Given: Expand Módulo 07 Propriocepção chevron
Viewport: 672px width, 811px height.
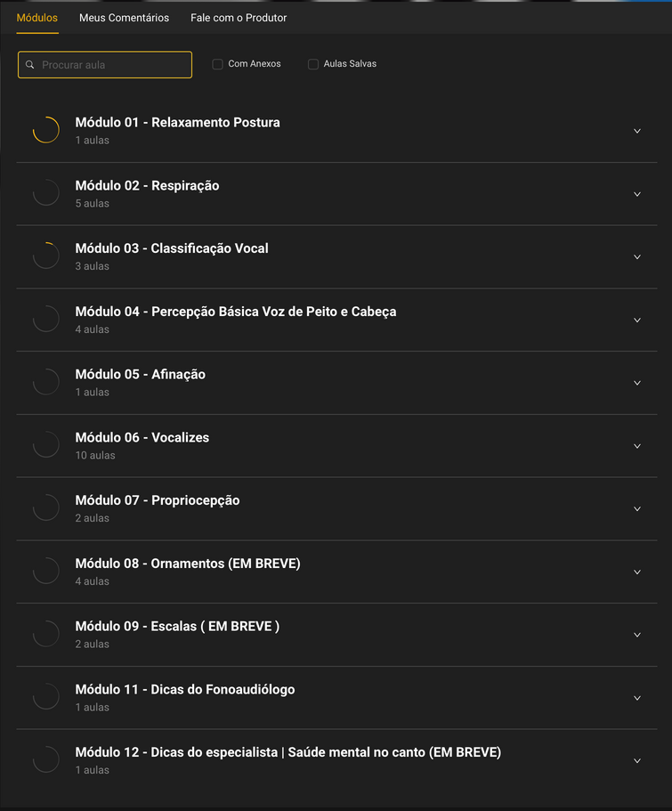Looking at the screenshot, I should click(x=637, y=508).
